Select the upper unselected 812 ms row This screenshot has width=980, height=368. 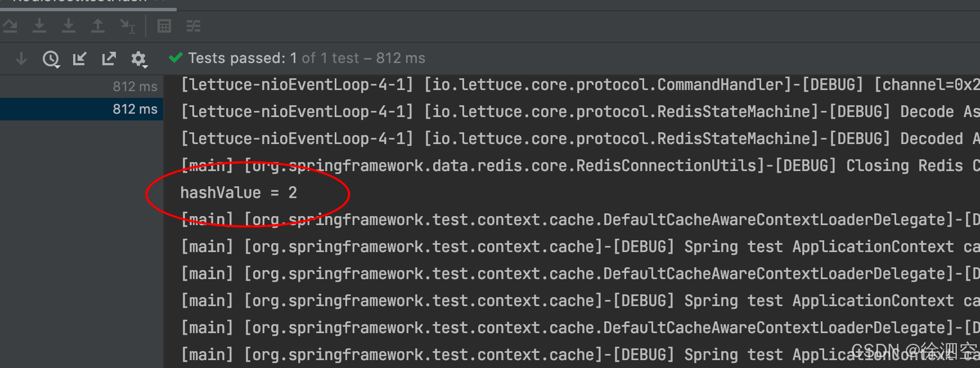[x=82, y=87]
